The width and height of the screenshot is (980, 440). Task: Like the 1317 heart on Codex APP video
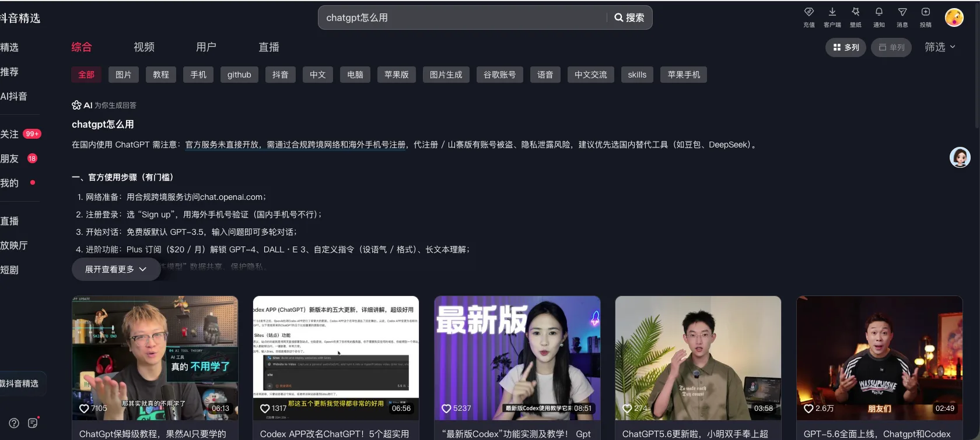[265, 409]
